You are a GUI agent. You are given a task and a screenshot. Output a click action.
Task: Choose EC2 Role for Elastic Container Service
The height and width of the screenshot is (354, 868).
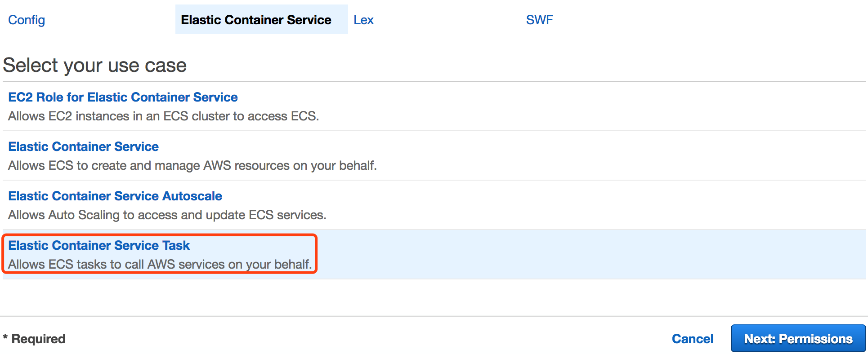tap(123, 97)
